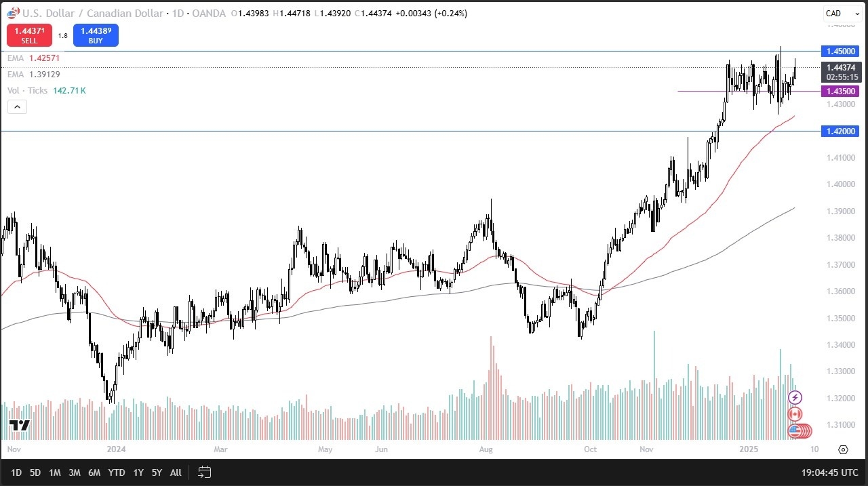Click the stacked U.S. flag event markers

pos(796,432)
